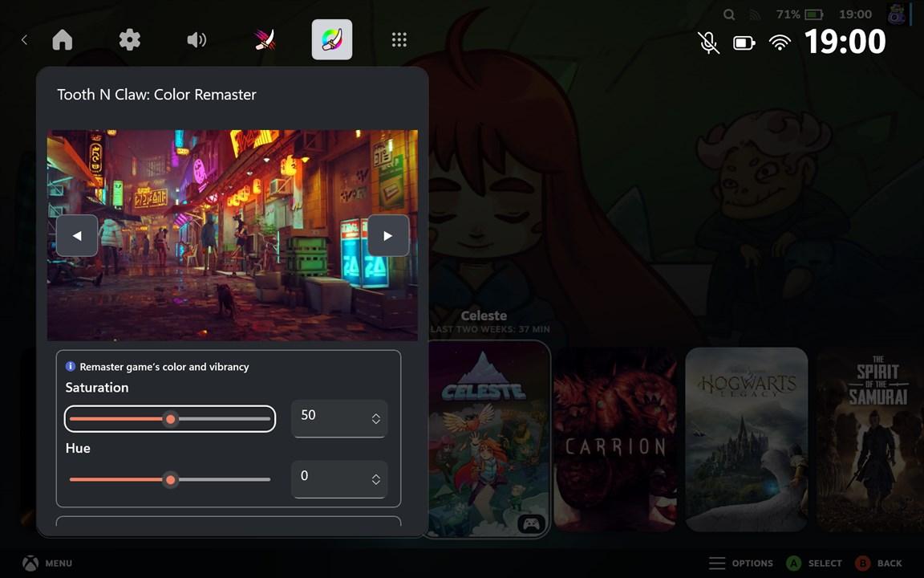Open the apps grid dots icon
Screen dimensions: 924x578
pos(399,39)
